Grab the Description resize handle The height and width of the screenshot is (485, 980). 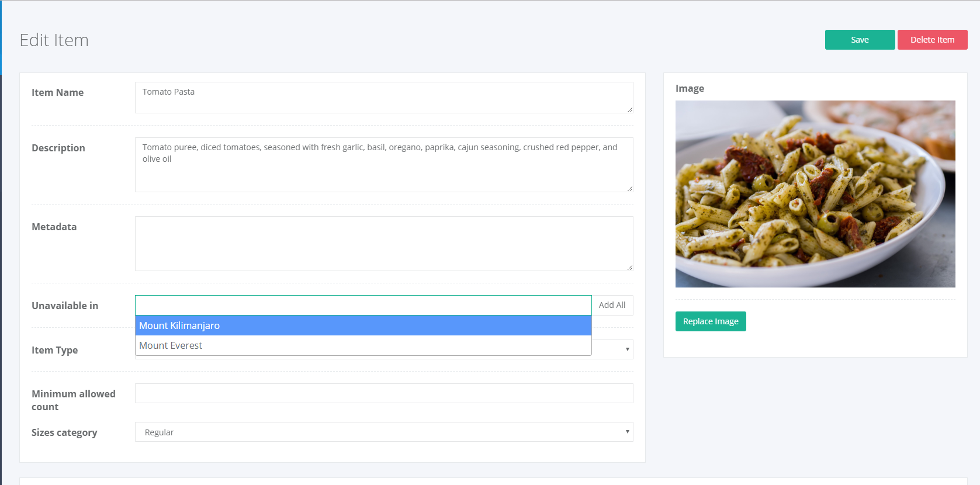pos(629,188)
